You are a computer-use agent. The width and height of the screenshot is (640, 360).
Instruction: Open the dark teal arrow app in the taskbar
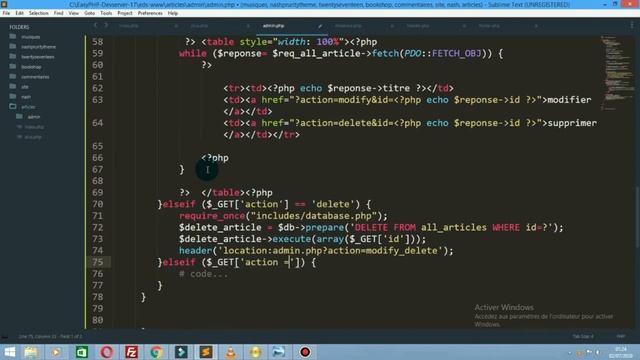tap(181, 352)
